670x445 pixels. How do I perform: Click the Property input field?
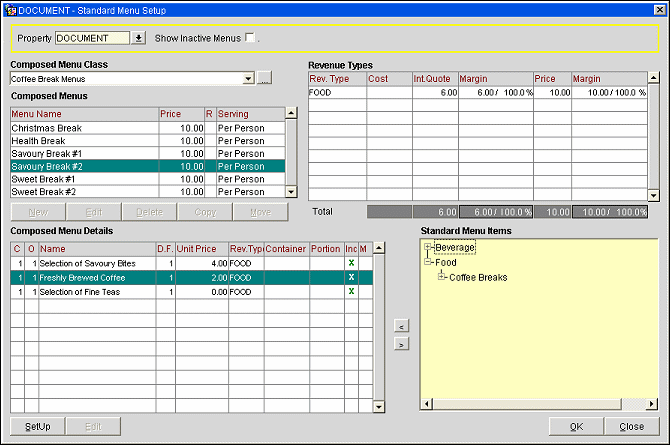point(92,38)
